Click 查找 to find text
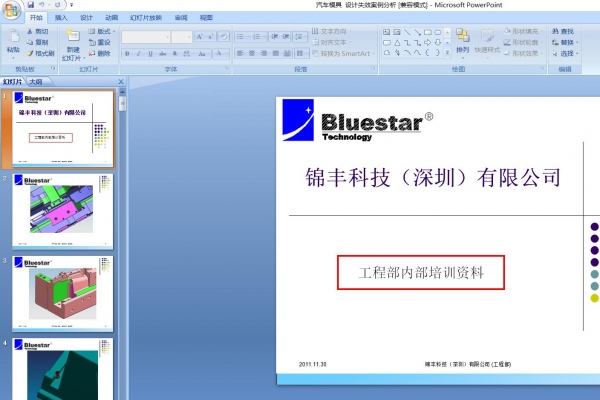The width and height of the screenshot is (600, 400). [x=563, y=31]
